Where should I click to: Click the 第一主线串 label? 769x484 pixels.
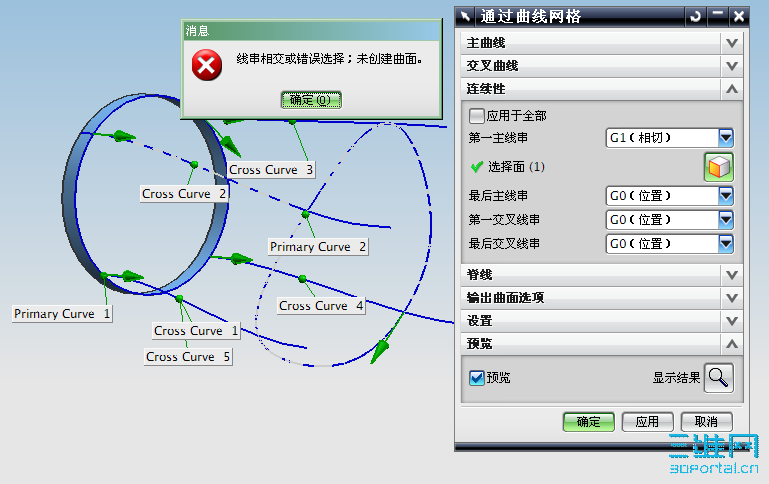498,138
